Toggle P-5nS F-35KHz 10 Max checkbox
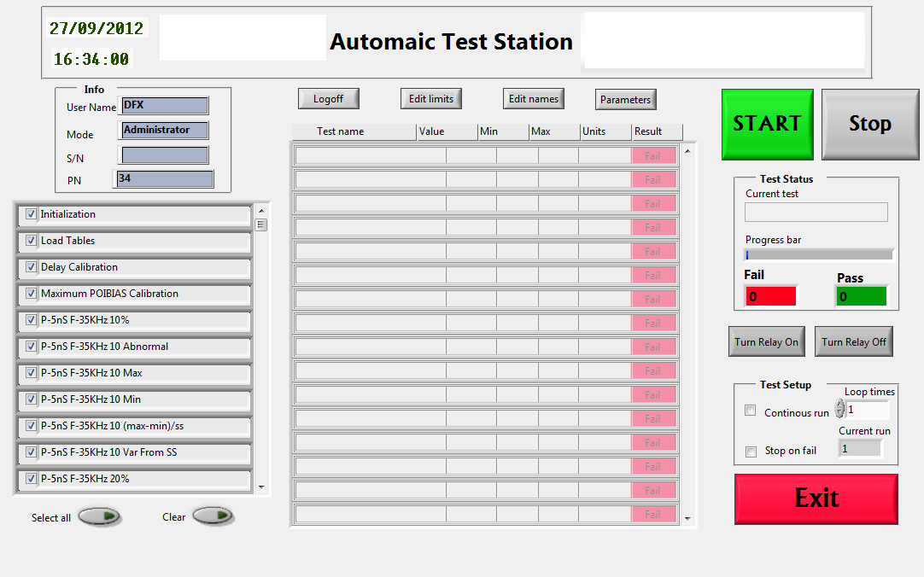This screenshot has height=577, width=924. click(32, 373)
